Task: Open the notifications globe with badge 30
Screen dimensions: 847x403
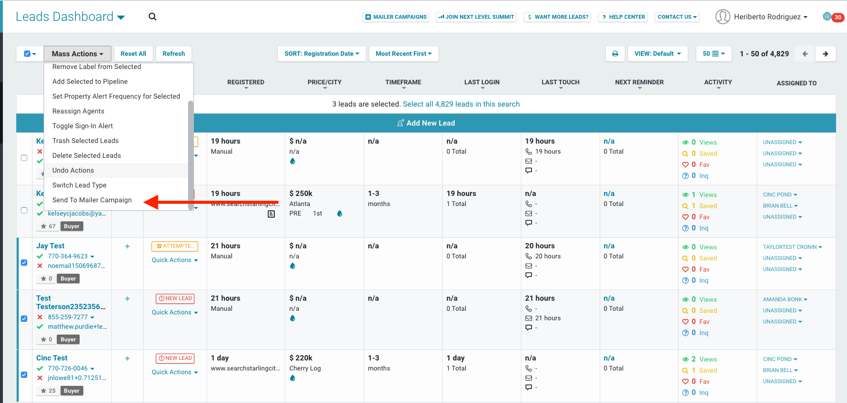Action: [x=832, y=17]
